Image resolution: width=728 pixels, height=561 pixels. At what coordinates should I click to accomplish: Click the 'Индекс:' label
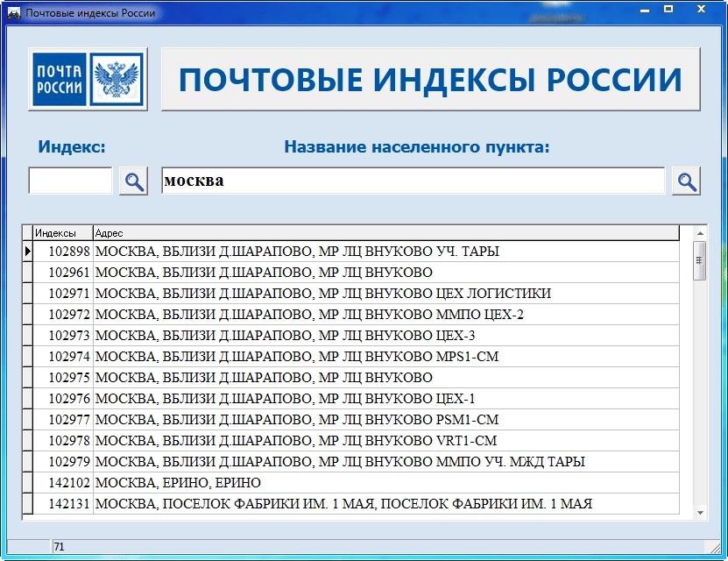point(72,146)
